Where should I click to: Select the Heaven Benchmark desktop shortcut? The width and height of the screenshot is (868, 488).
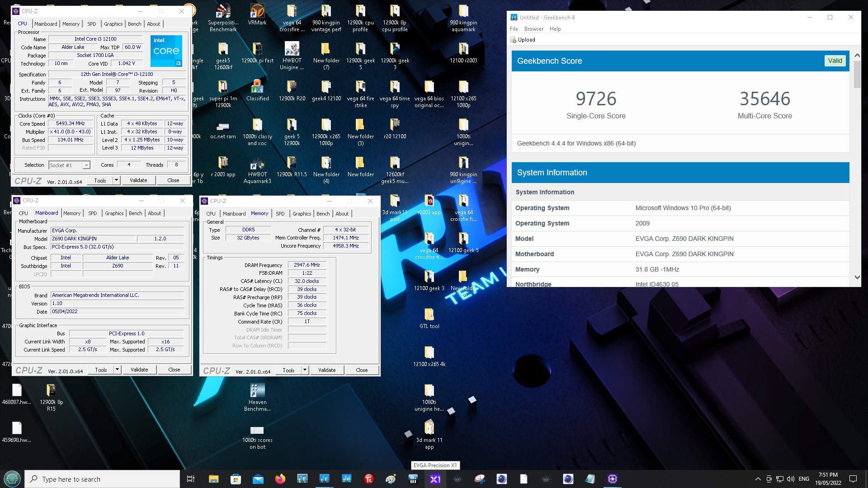coord(257,398)
